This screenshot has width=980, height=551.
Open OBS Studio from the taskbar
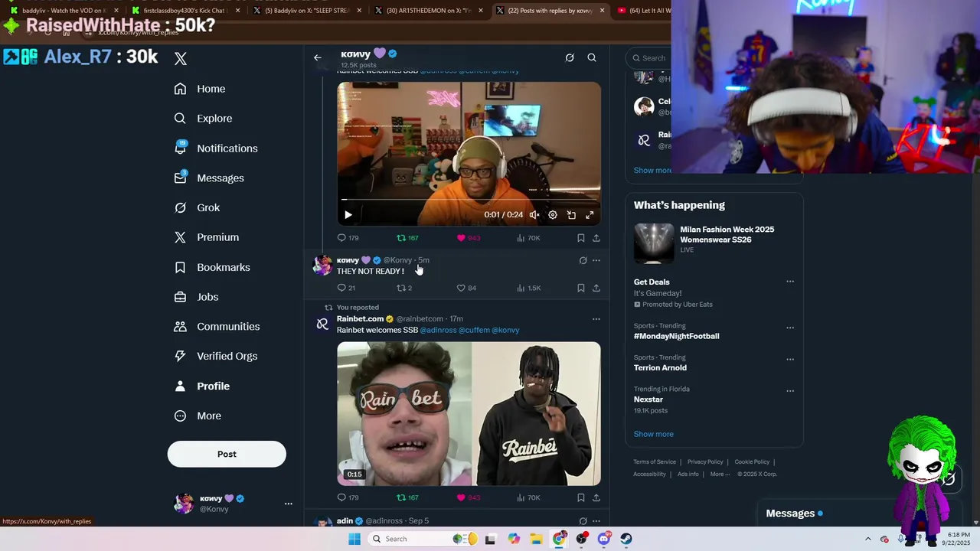582,539
